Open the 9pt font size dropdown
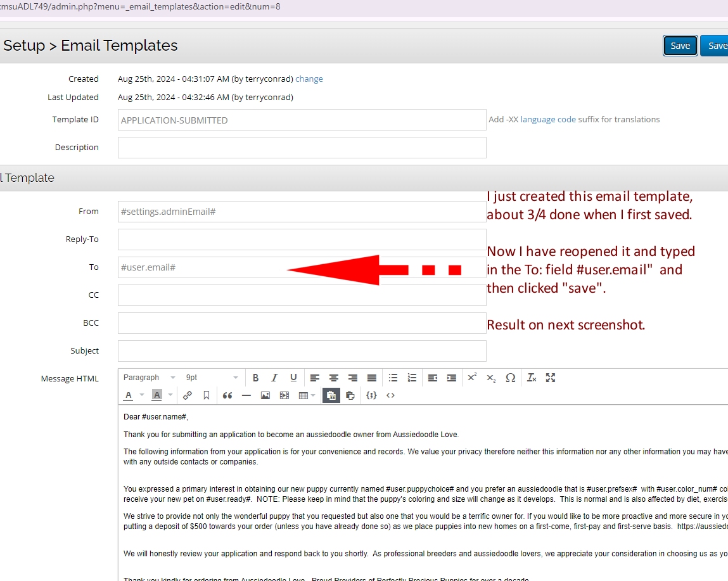The image size is (728, 581). (x=212, y=378)
